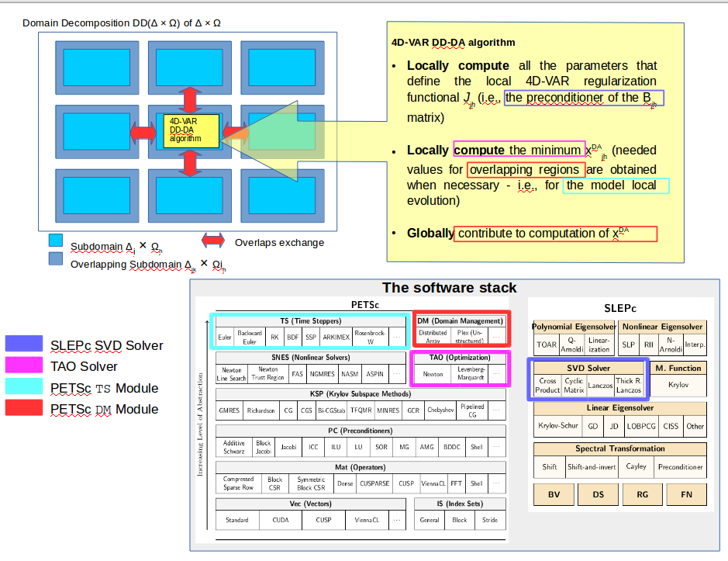Click the Backward Euler time stepper cell

[x=250, y=337]
